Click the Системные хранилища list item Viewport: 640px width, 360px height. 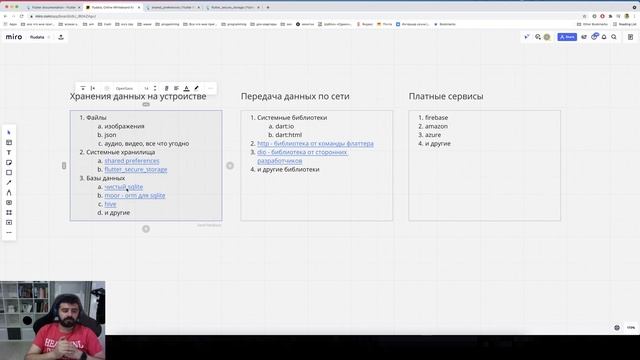tap(120, 152)
